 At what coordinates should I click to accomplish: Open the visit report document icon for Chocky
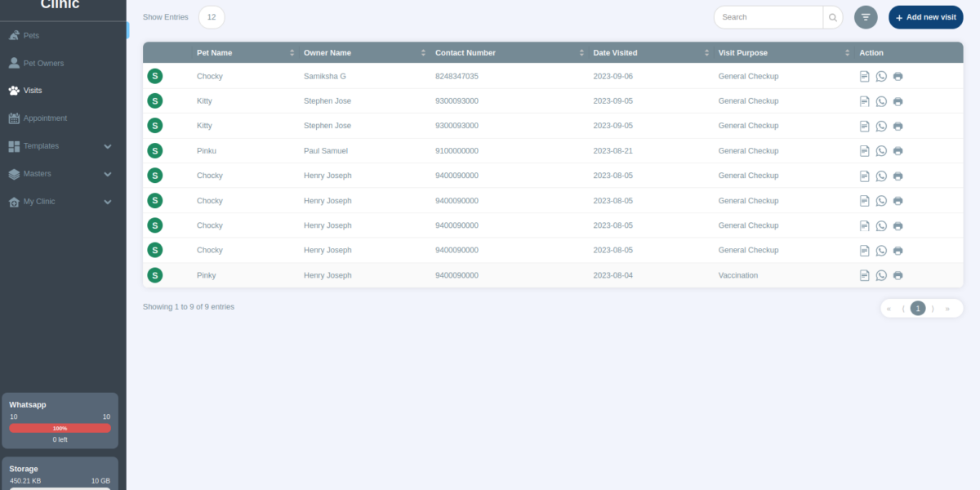coord(864,76)
